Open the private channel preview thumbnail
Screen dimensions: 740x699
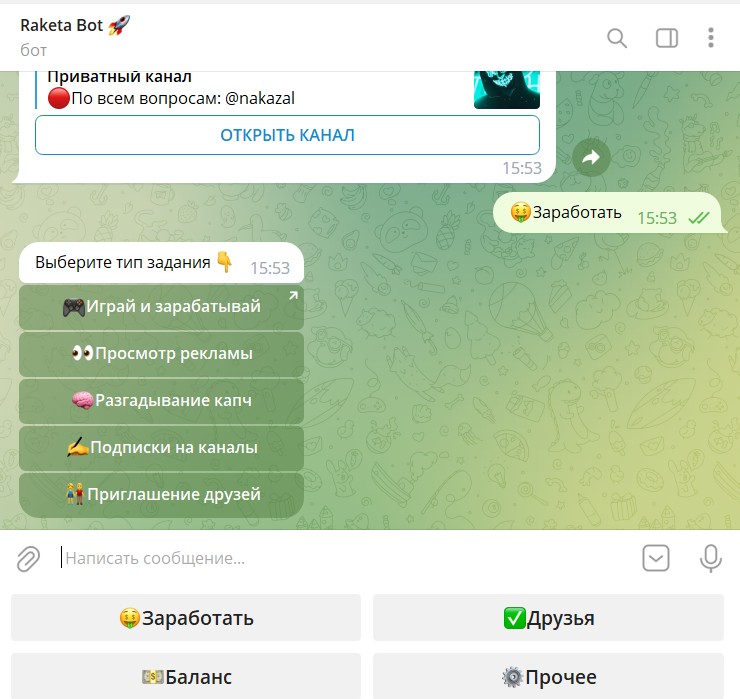(x=507, y=90)
